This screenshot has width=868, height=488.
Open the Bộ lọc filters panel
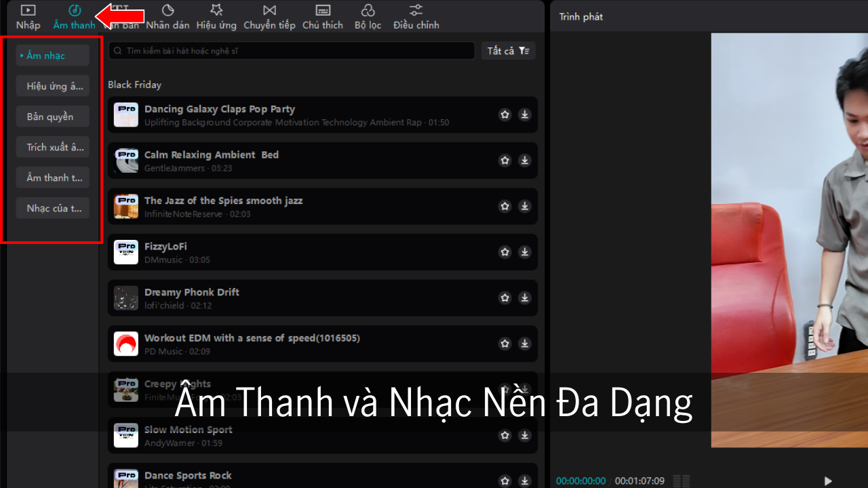(368, 17)
